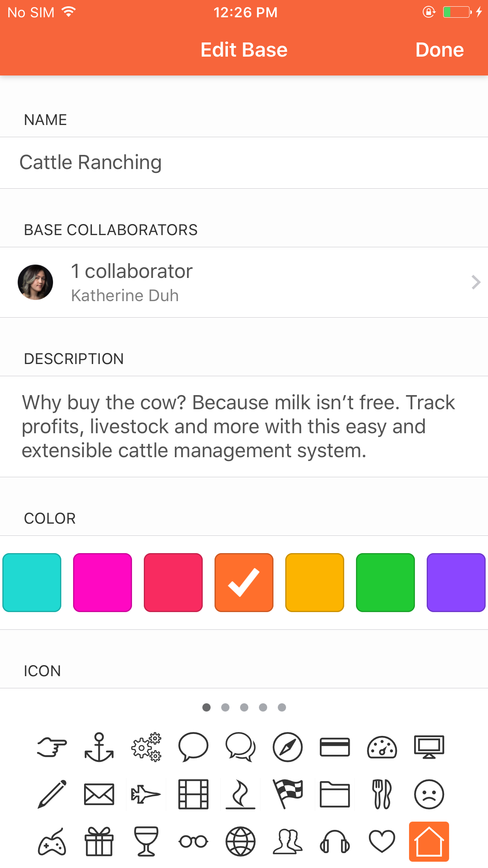488x868 pixels.
Task: Select the teal color swatch
Action: (x=32, y=582)
